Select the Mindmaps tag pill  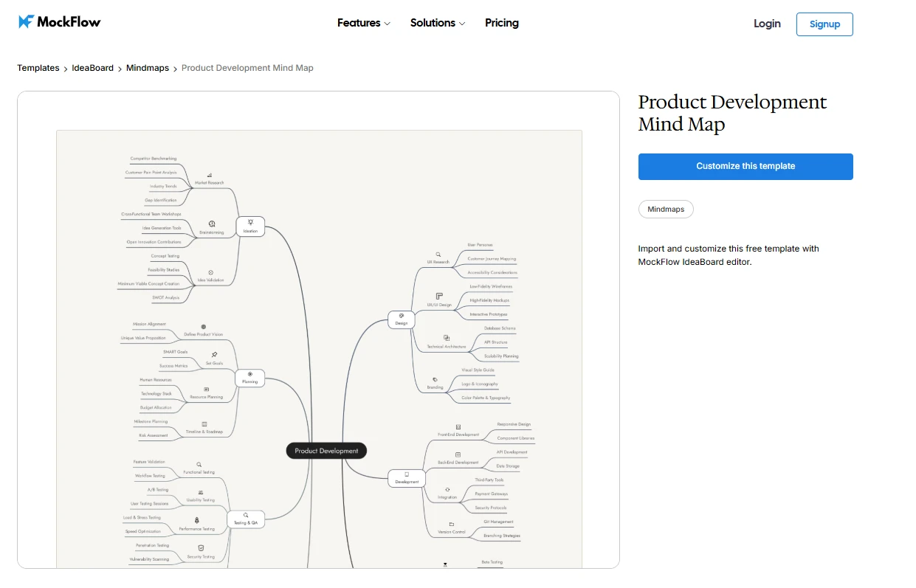pyautogui.click(x=666, y=210)
